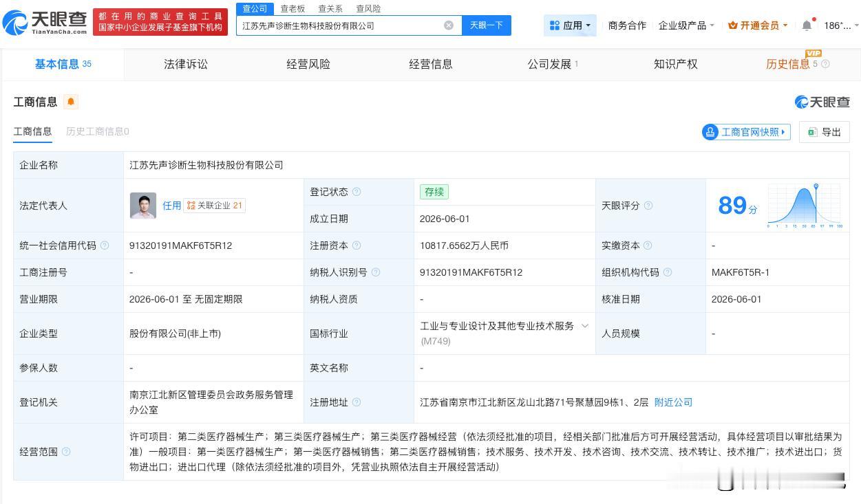Click enterprise type 股份有限公司(非上市)
The image size is (861, 504).
(175, 333)
